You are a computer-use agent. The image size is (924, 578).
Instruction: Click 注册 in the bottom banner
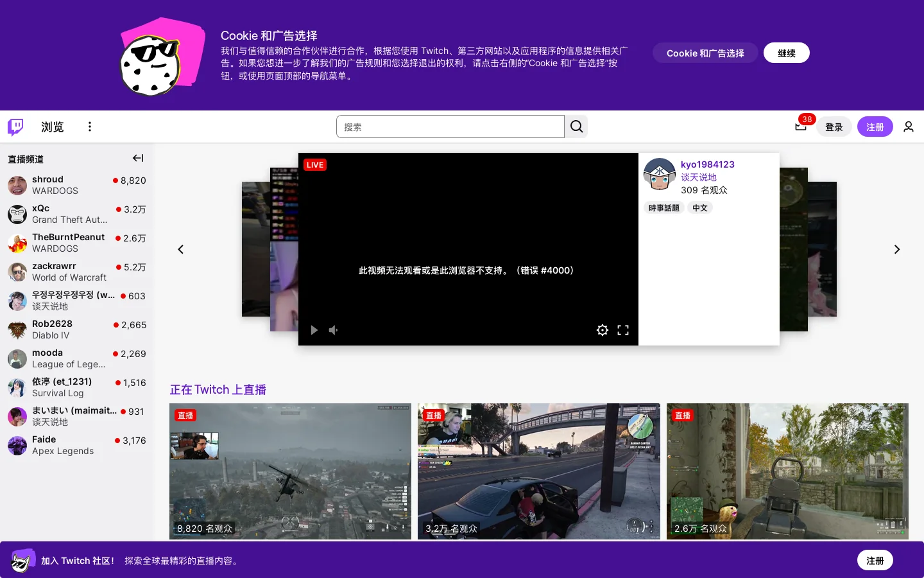click(875, 560)
